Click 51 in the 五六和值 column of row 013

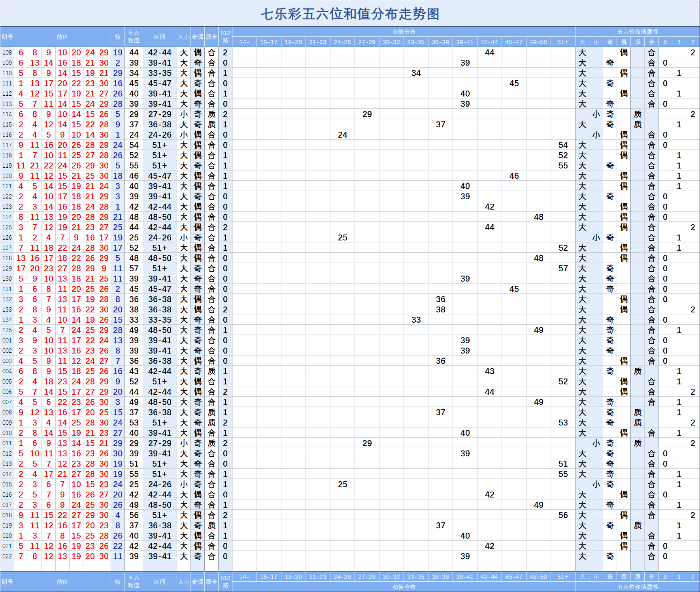coord(134,464)
